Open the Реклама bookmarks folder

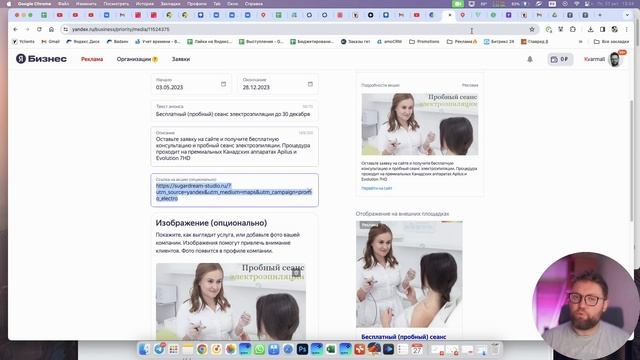pos(462,42)
